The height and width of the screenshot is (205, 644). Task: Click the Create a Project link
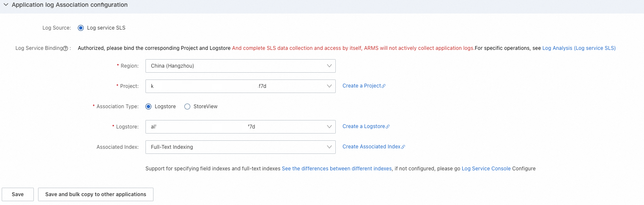click(362, 86)
